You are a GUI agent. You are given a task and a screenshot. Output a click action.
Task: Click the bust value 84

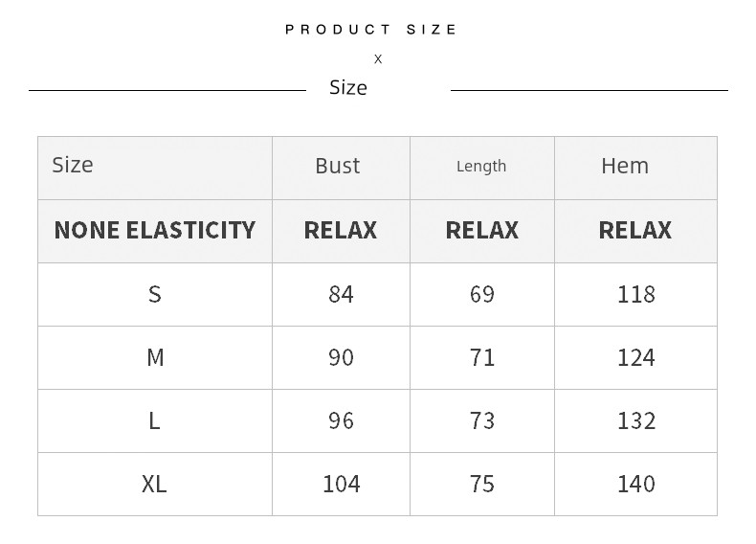coord(341,294)
